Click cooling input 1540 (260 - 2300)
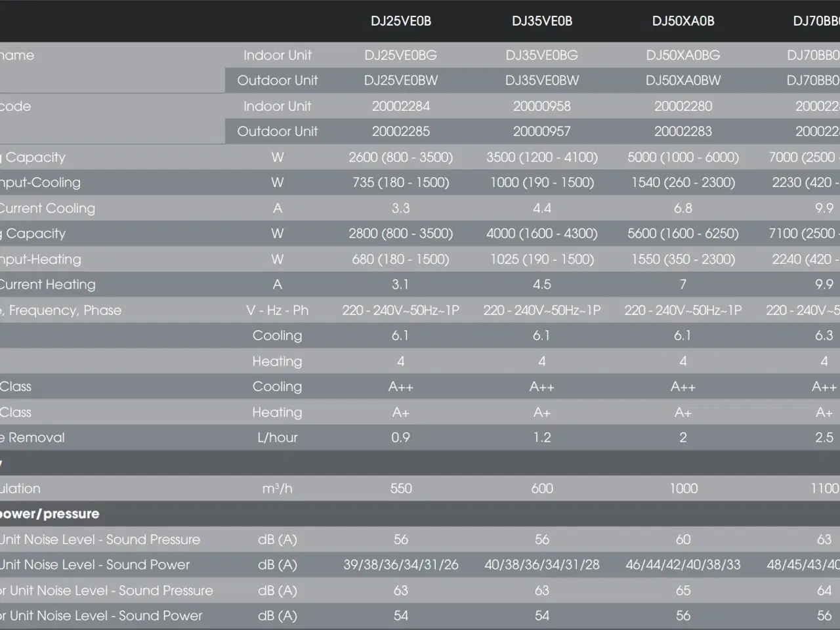Viewport: 840px width, 630px height. click(x=683, y=183)
